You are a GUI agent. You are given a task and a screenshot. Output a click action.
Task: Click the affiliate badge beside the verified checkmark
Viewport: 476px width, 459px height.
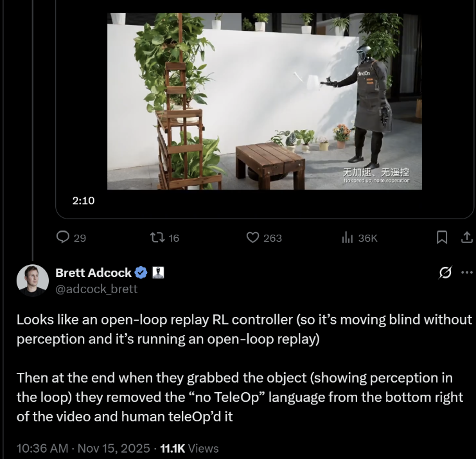(x=158, y=273)
